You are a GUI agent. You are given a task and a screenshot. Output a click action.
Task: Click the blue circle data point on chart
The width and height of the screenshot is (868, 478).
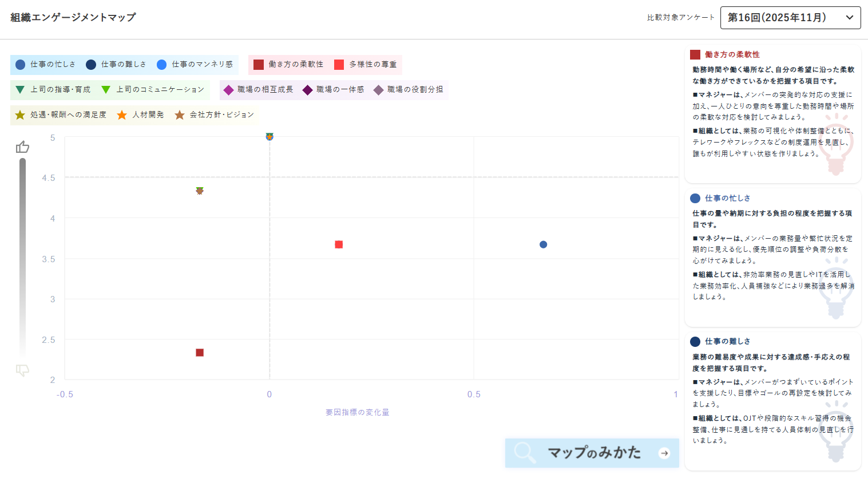click(x=544, y=244)
